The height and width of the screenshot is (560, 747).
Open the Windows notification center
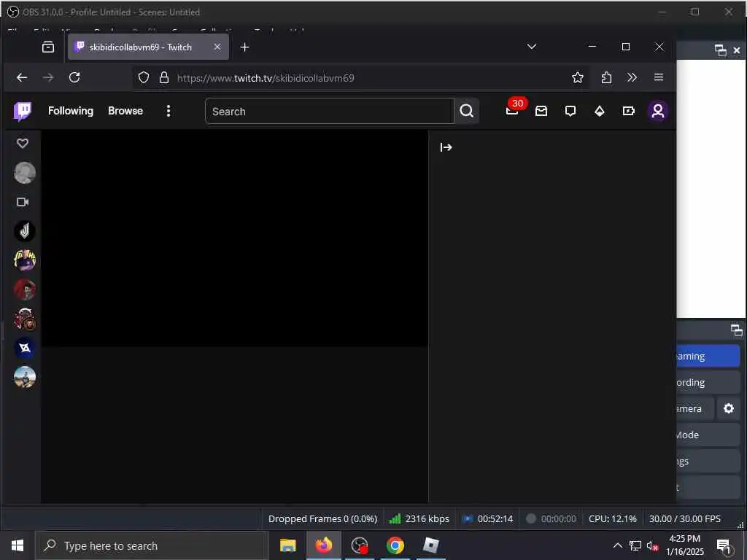(x=724, y=545)
